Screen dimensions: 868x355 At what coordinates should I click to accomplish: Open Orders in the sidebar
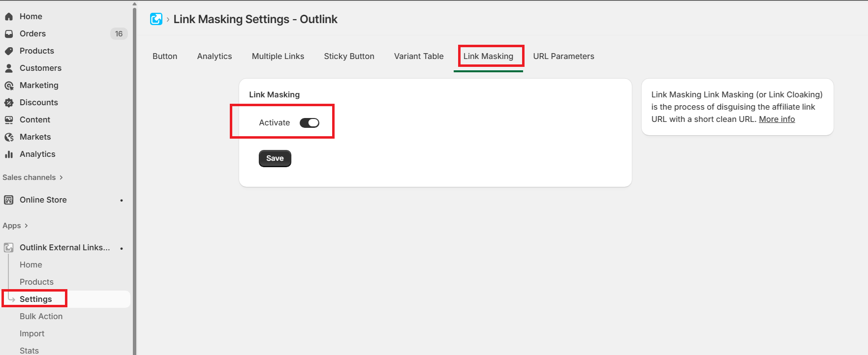point(32,33)
